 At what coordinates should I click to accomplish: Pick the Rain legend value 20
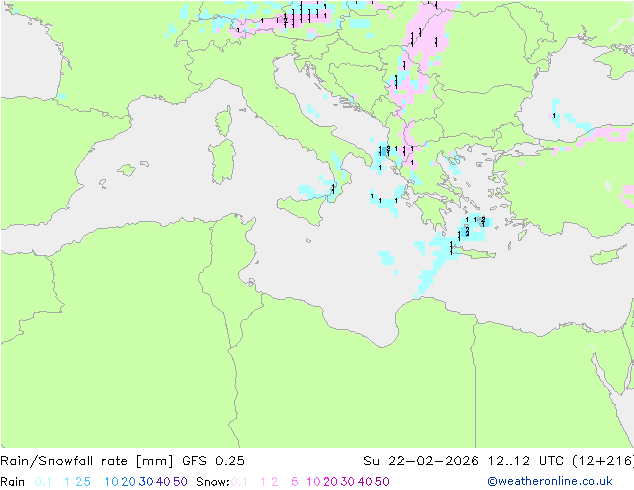pyautogui.click(x=128, y=482)
